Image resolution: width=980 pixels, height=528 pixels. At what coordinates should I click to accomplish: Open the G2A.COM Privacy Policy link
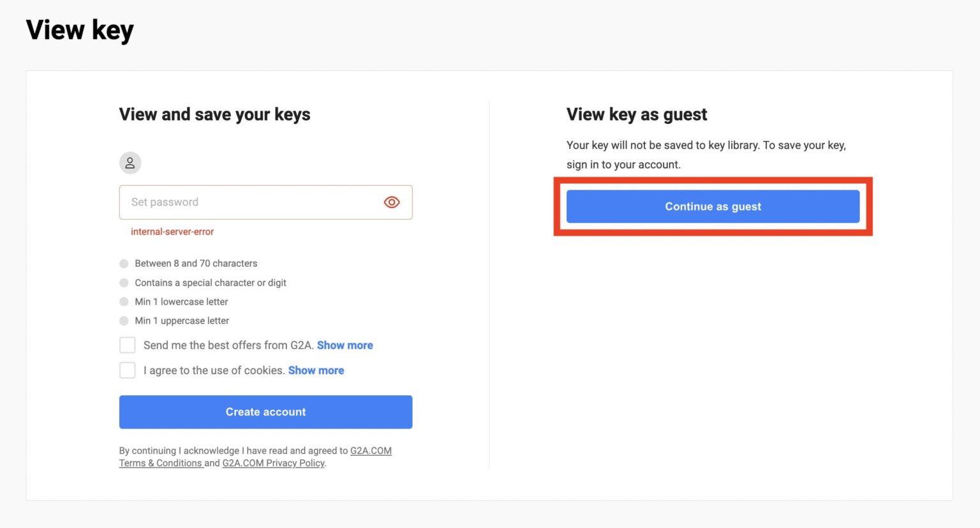pyautogui.click(x=273, y=464)
